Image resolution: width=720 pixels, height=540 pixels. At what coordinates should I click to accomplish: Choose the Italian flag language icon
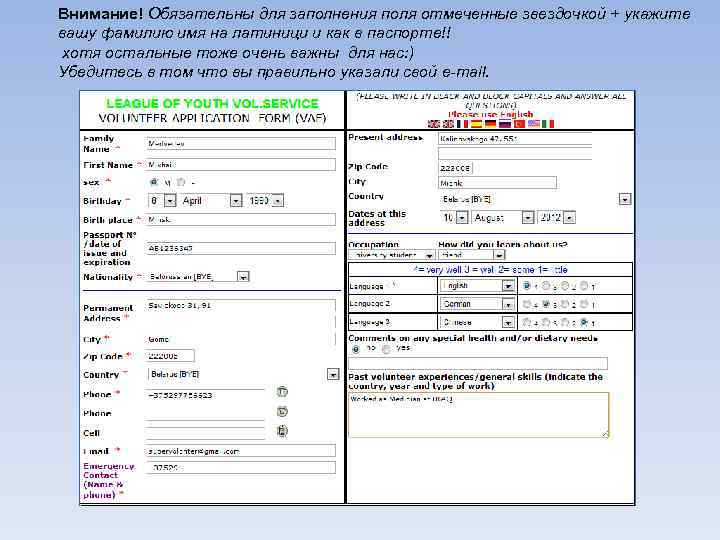pyautogui.click(x=548, y=124)
